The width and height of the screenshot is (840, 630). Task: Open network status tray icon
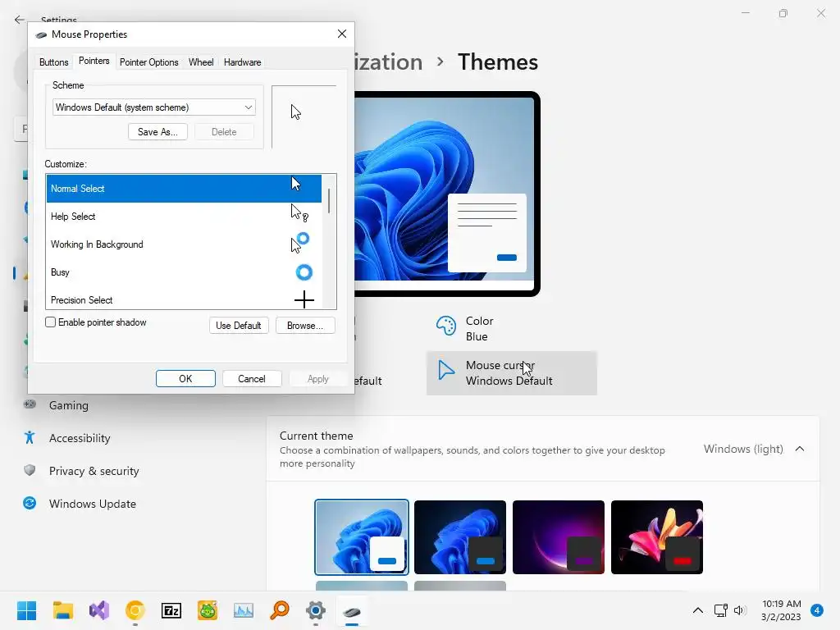pos(721,610)
